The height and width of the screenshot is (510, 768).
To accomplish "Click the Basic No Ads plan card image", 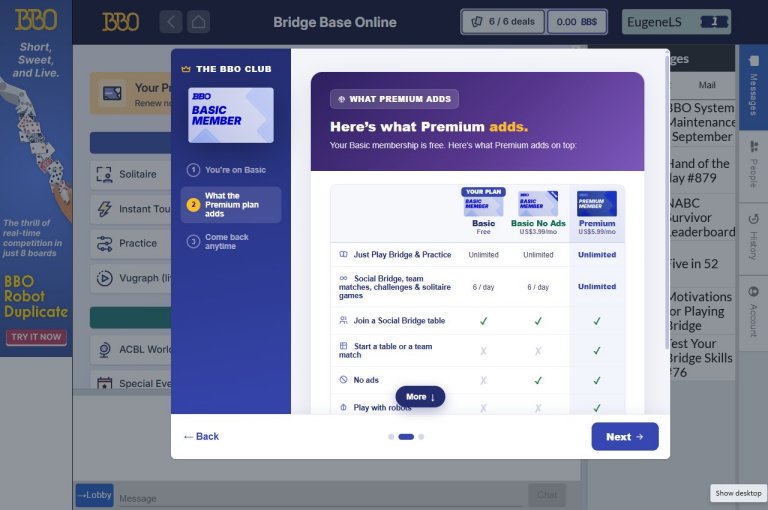I will click(538, 203).
